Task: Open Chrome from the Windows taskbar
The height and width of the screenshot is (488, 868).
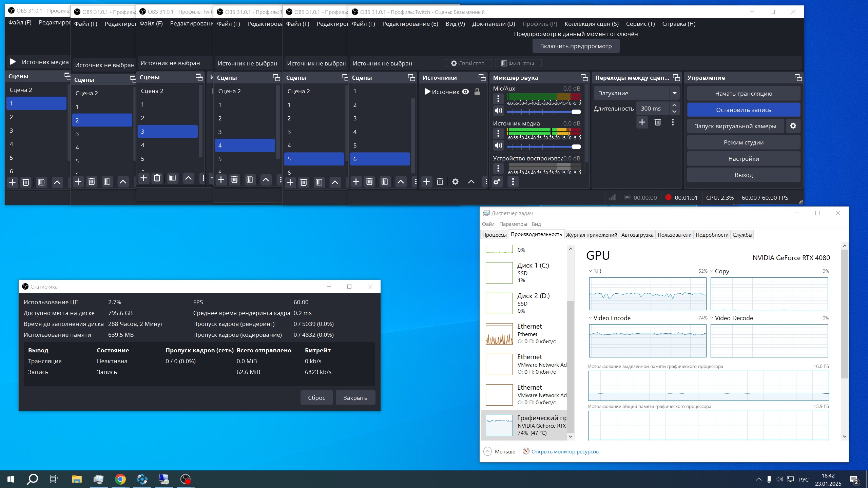Action: pos(120,479)
